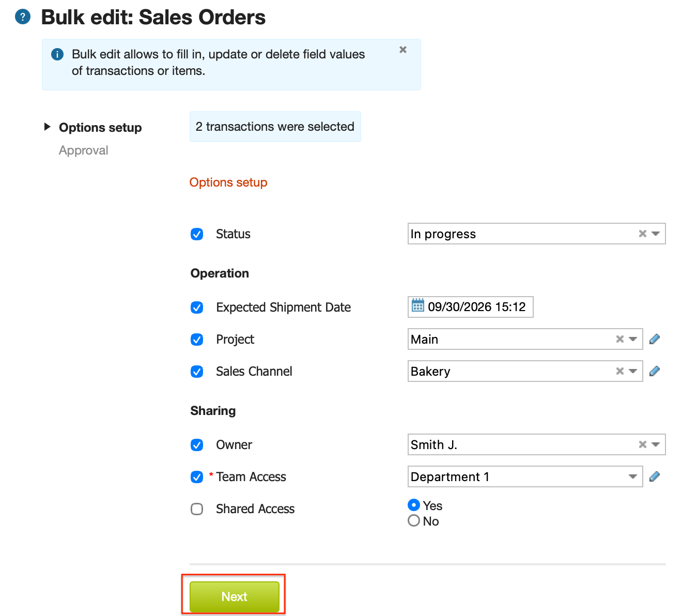Open the Status dropdown arrow

tap(656, 234)
